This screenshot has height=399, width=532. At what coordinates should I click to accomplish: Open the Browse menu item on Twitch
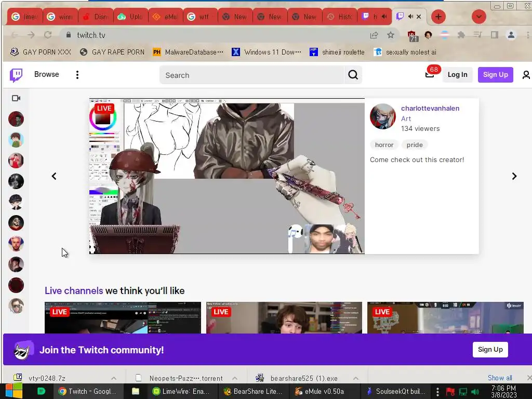pyautogui.click(x=46, y=74)
